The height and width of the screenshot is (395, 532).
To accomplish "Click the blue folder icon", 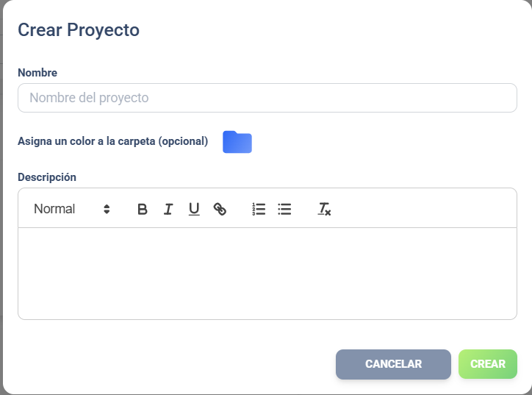I will coord(237,142).
